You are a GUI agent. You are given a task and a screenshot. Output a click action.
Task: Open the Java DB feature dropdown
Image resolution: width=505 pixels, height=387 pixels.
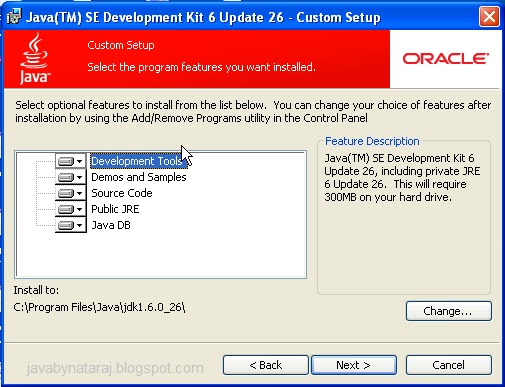point(70,225)
